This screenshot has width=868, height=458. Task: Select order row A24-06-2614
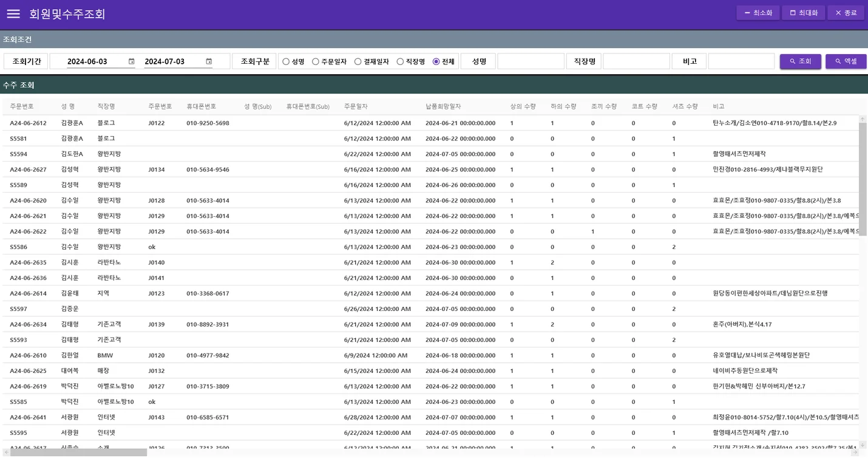[430, 293]
